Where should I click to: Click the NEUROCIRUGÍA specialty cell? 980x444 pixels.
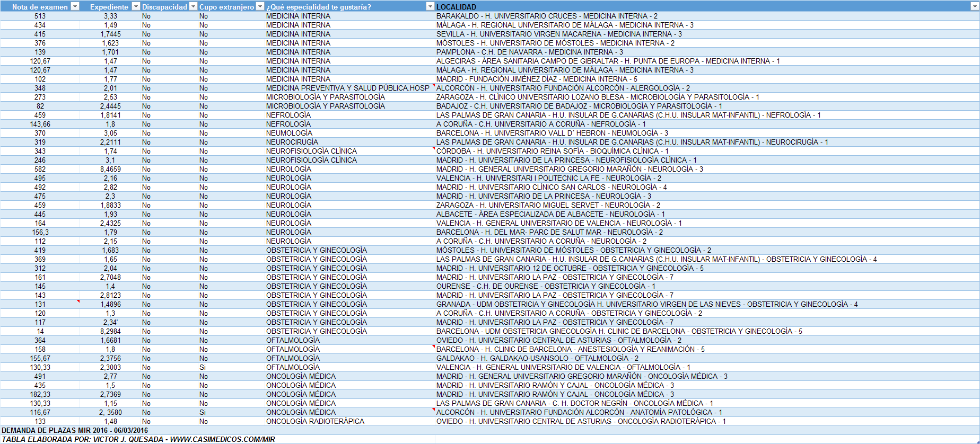350,142
